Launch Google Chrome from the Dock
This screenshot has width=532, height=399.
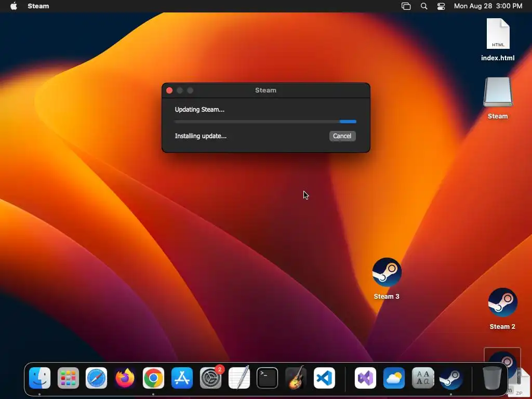pos(153,378)
